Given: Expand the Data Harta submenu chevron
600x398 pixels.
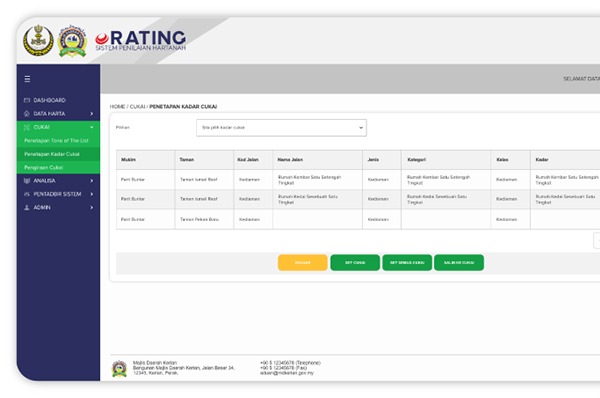Looking at the screenshot, I should [91, 114].
